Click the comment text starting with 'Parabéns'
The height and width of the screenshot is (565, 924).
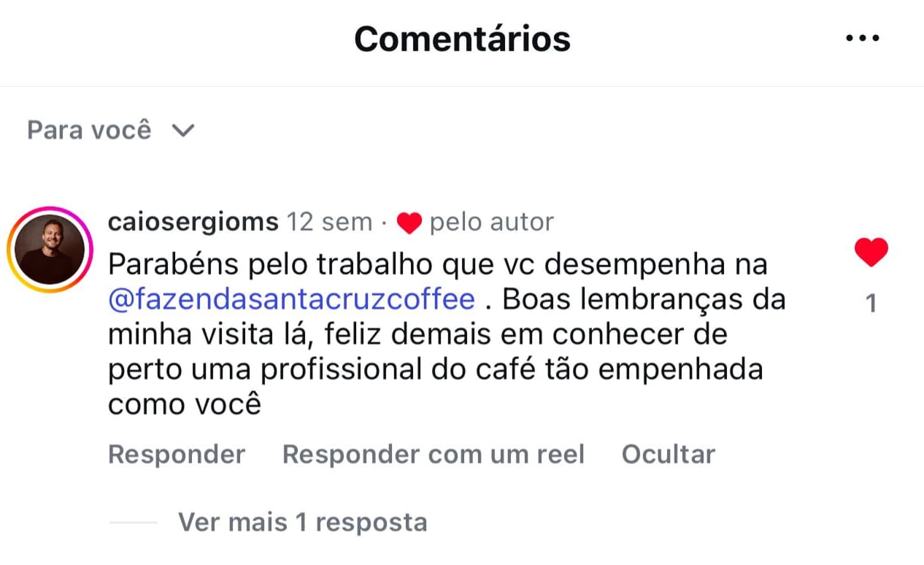tap(437, 264)
